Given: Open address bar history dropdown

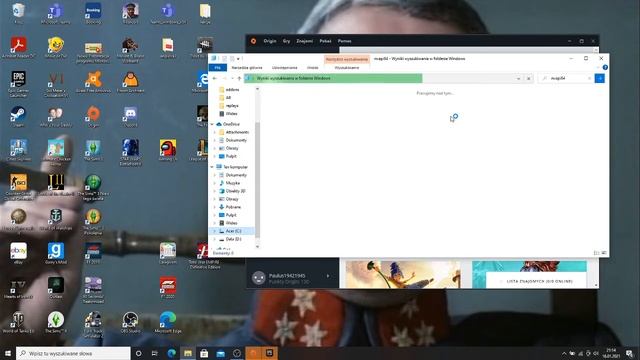Looking at the screenshot, I should [x=518, y=78].
